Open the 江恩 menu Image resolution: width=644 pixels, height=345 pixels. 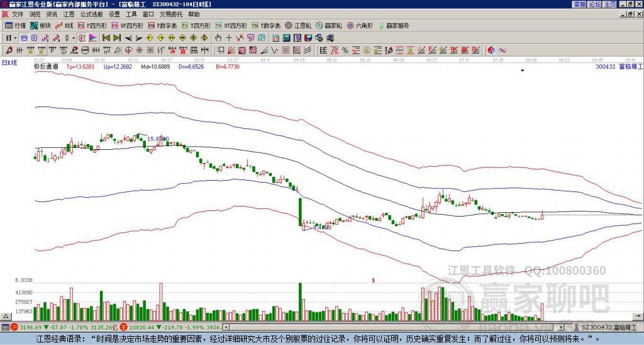[x=69, y=14]
